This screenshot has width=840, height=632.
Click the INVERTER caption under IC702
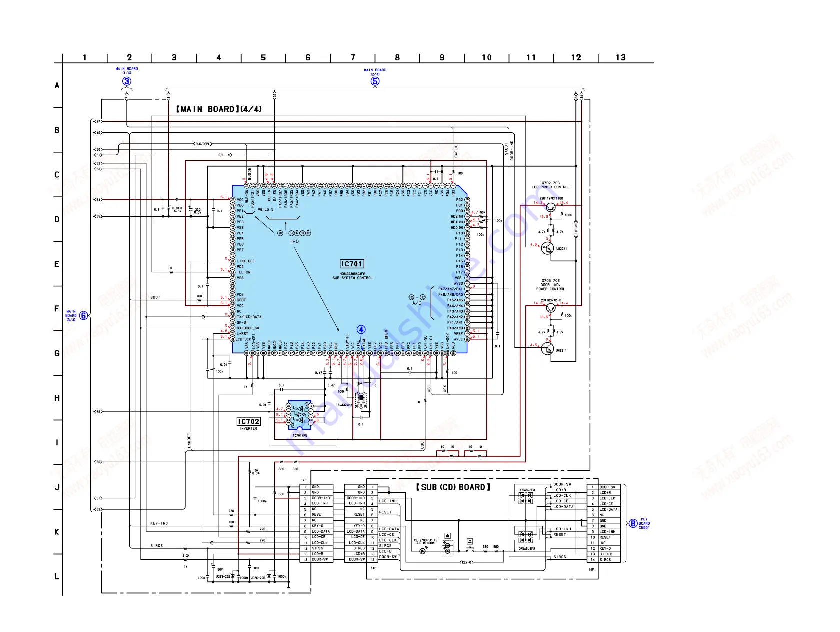pyautogui.click(x=248, y=428)
